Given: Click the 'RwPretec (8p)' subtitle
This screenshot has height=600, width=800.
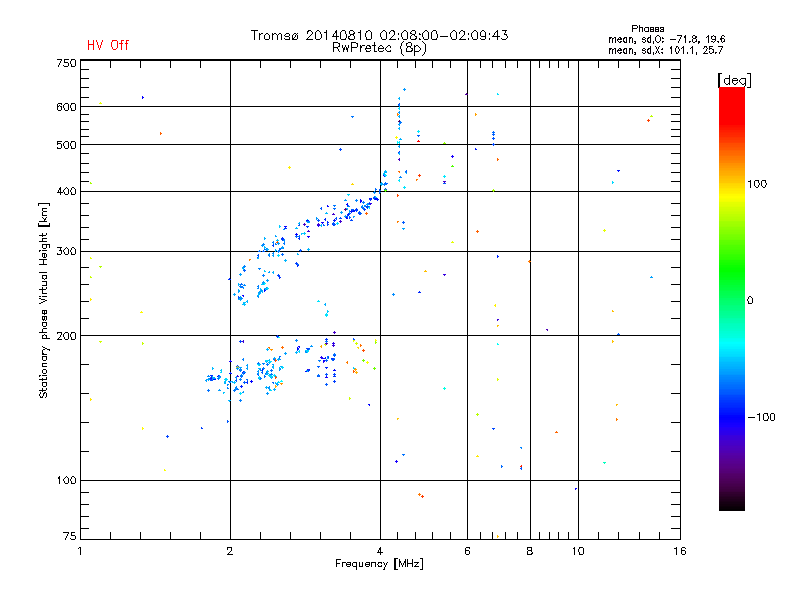Looking at the screenshot, I should click(x=379, y=48).
